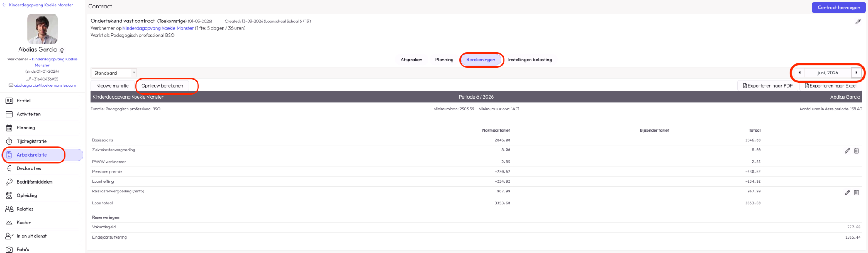868x253 pixels.
Task: Open Tijdregistratie from the sidebar
Action: point(31,141)
